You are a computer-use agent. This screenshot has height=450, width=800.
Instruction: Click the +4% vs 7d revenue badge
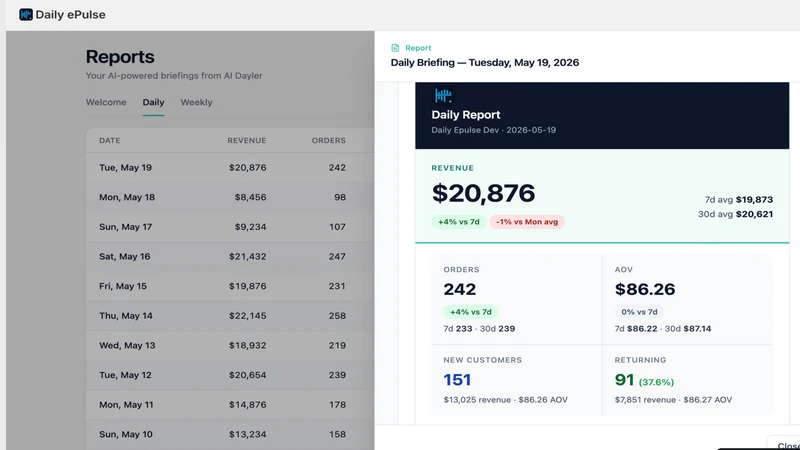click(x=459, y=221)
